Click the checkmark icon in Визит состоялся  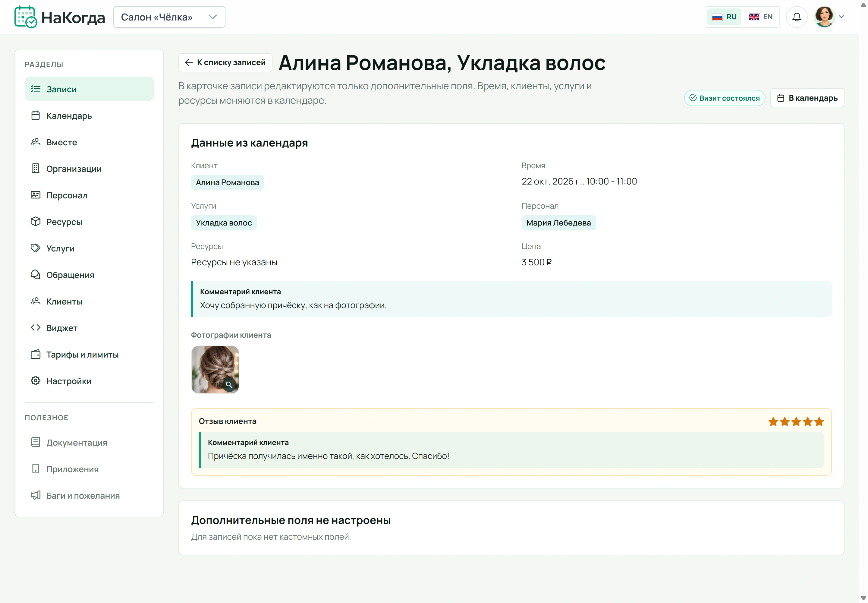(x=693, y=97)
